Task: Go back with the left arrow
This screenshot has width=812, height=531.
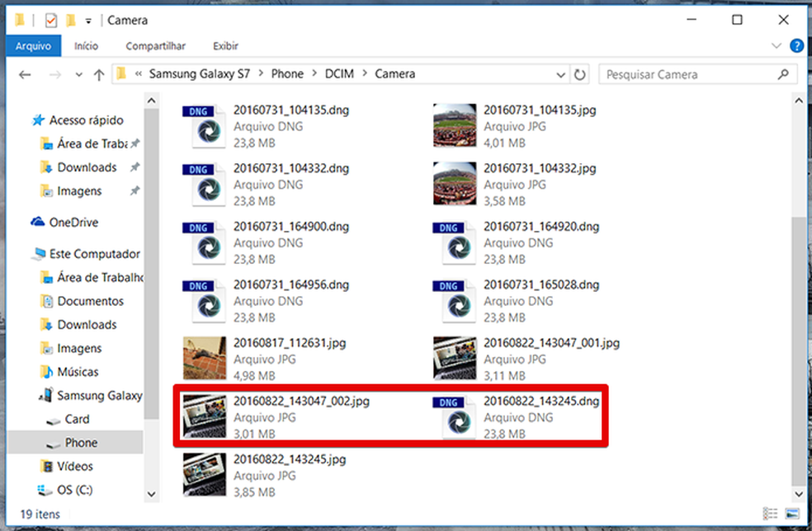Action: (x=24, y=74)
